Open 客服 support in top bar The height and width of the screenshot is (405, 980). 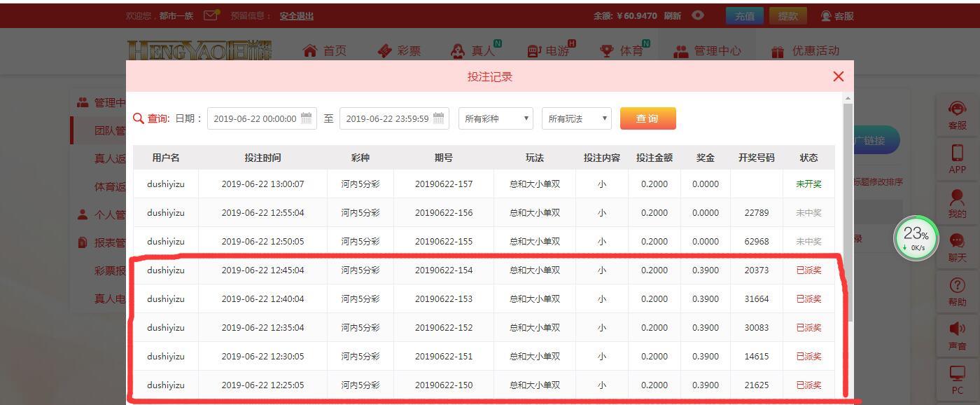[837, 15]
